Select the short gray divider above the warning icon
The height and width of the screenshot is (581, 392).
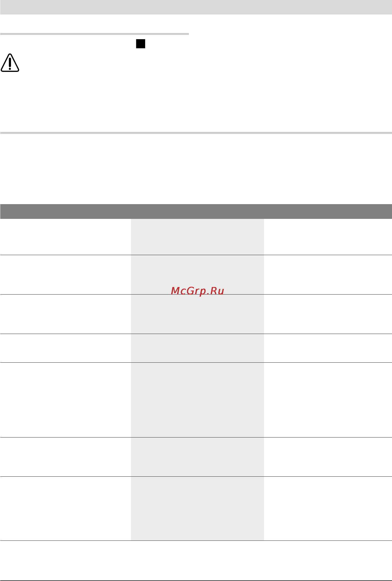(94, 34)
